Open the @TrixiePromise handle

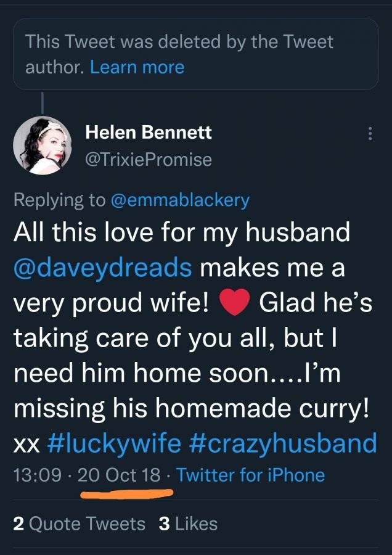(x=149, y=159)
